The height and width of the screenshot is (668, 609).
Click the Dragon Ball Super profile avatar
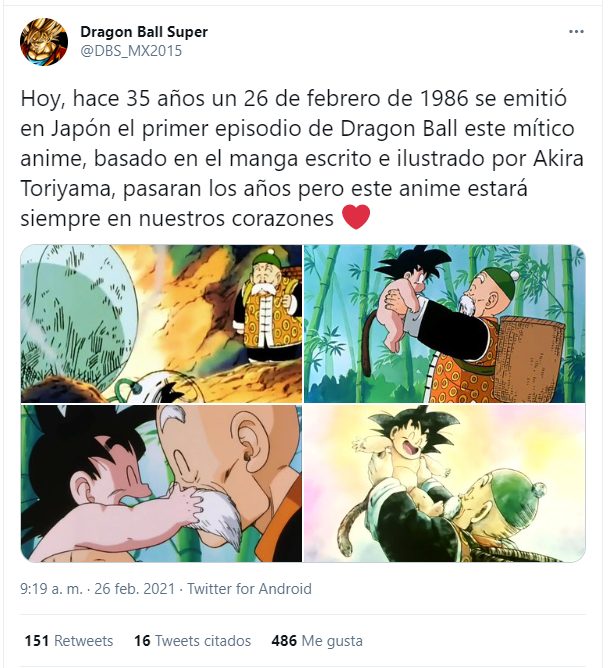[x=44, y=42]
